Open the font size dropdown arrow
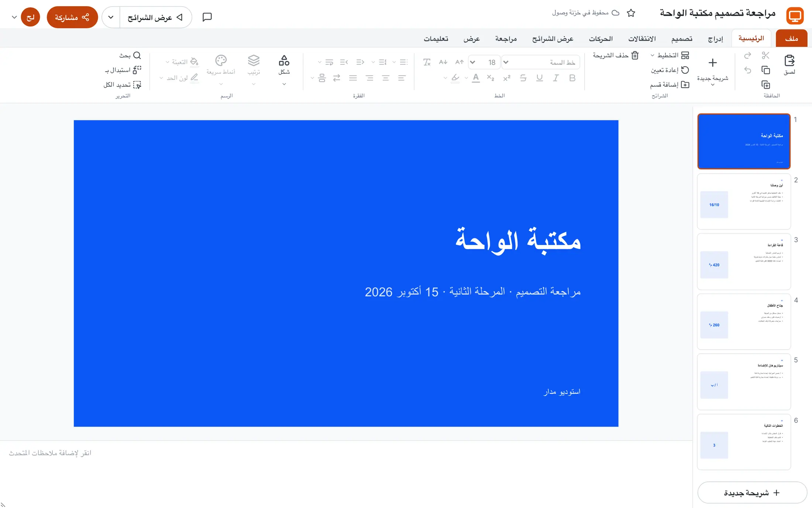Viewport: 812px width, 508px height. [x=473, y=62]
